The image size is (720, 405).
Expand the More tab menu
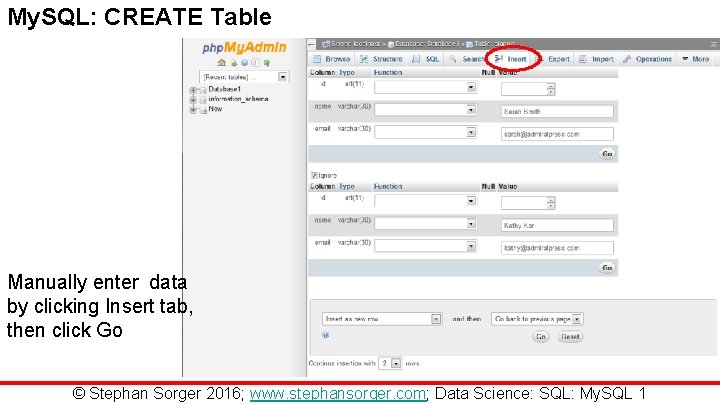click(x=696, y=59)
